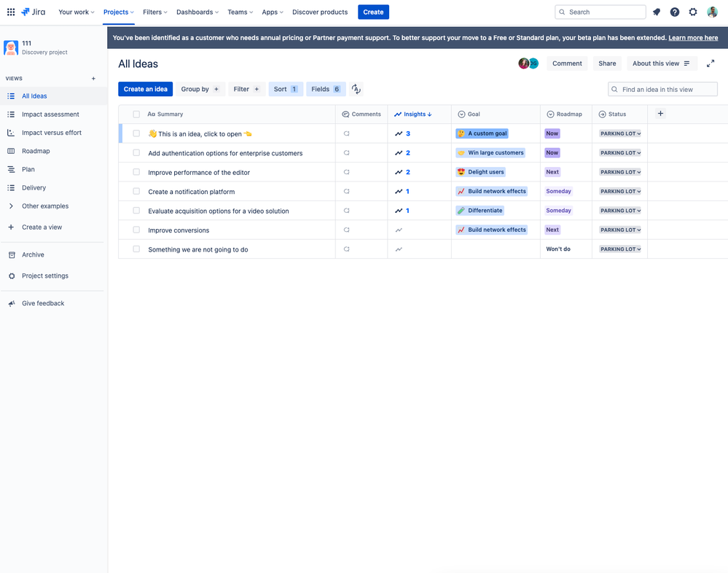
Task: Open the settings gear icon
Action: (x=693, y=12)
